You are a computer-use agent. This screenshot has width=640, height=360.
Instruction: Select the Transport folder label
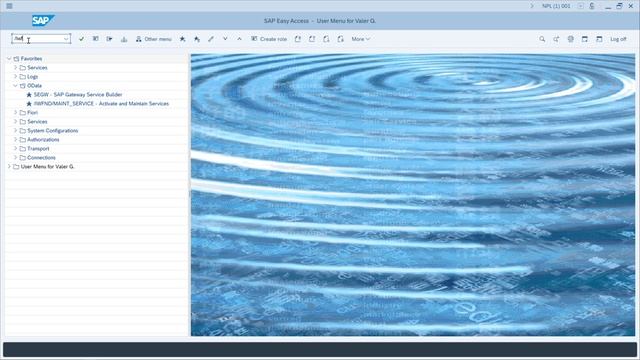[38, 149]
